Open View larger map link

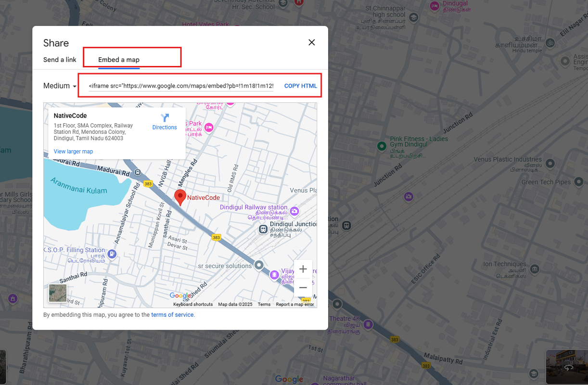[73, 152]
